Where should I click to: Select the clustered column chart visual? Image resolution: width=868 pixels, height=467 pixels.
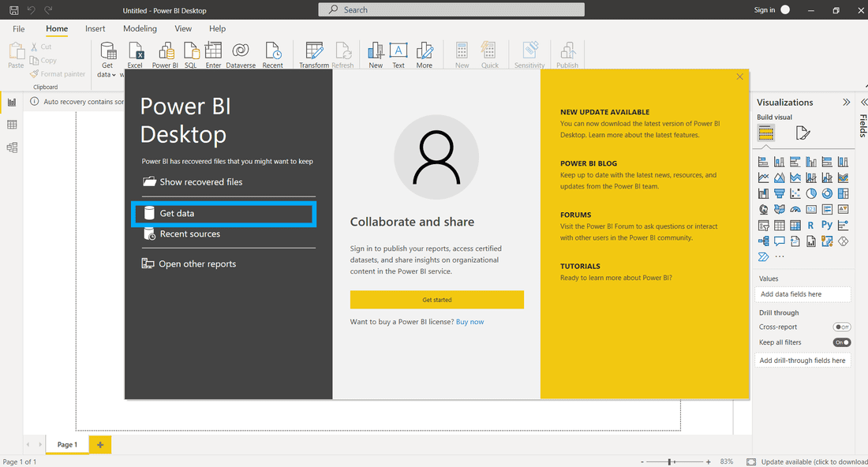point(811,162)
